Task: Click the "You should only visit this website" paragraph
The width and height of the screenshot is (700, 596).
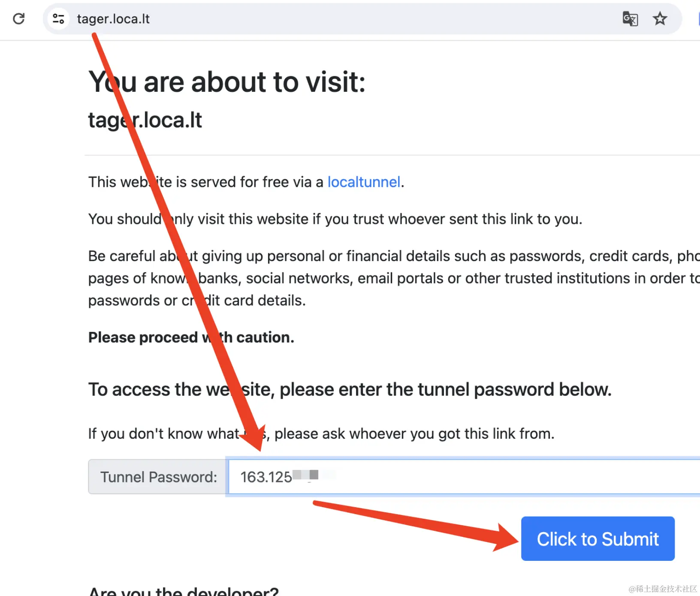Action: pos(335,219)
